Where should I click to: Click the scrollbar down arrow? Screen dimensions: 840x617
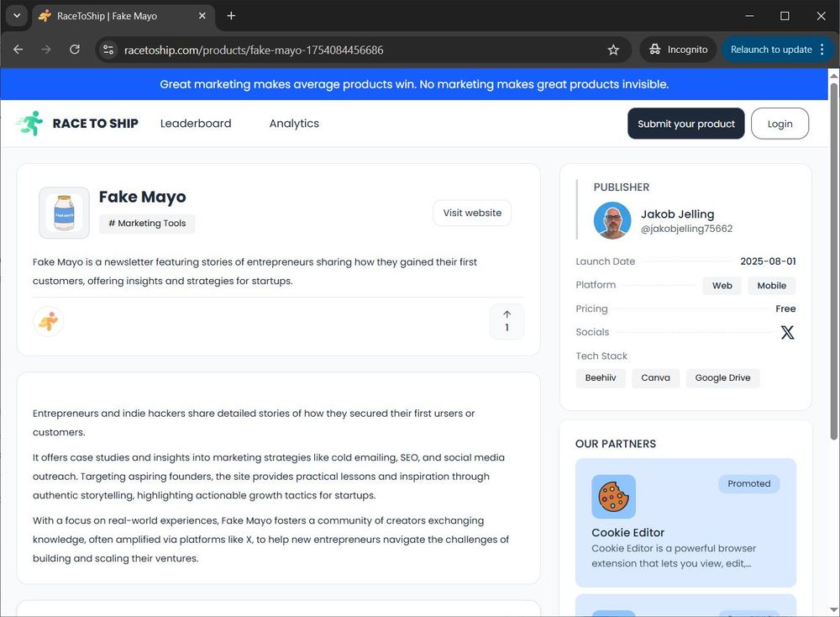[833, 610]
